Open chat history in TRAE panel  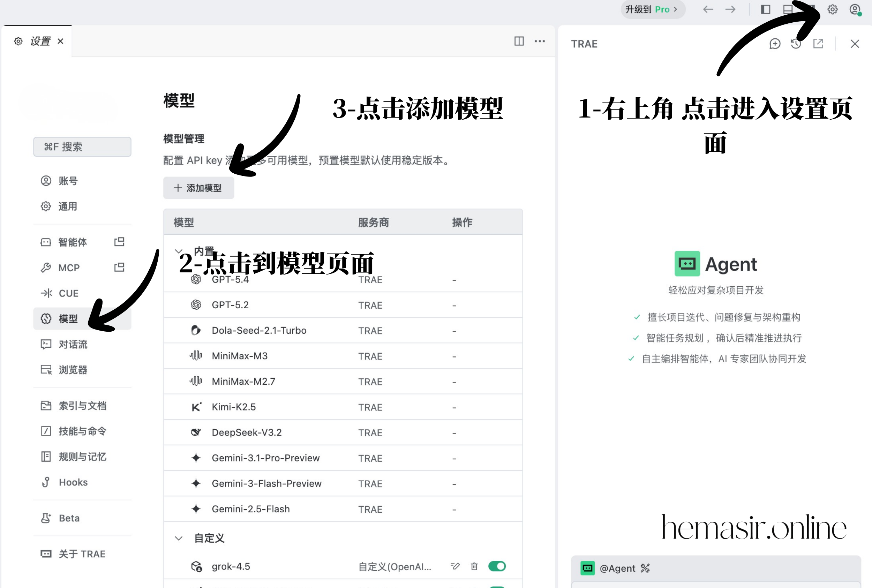pos(796,44)
